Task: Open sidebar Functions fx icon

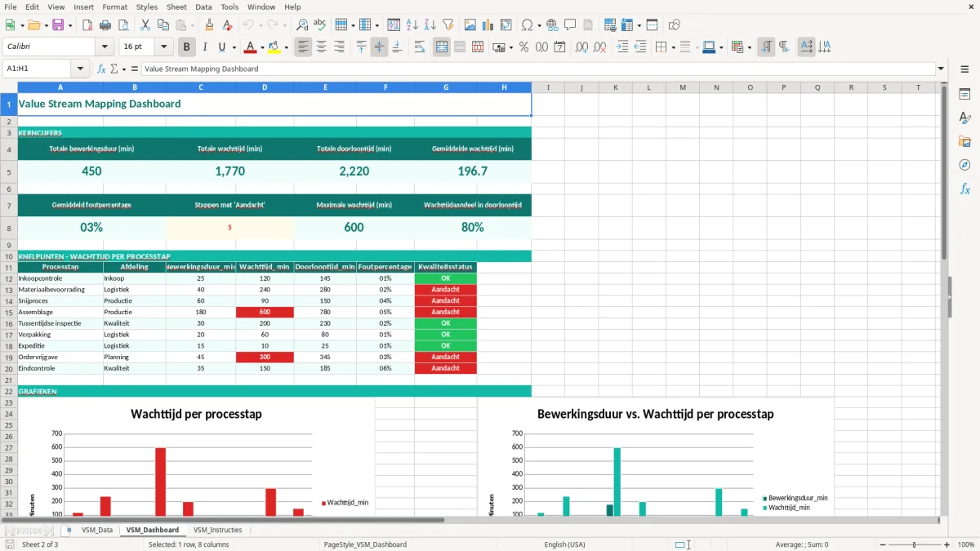Action: (x=964, y=189)
